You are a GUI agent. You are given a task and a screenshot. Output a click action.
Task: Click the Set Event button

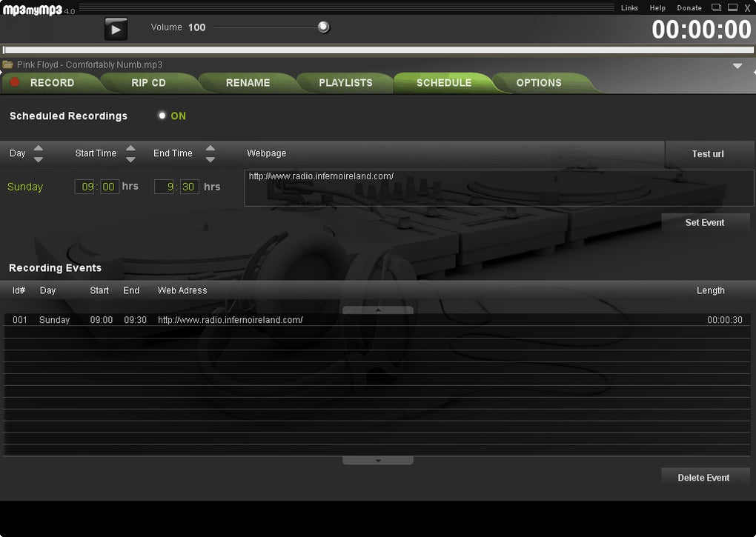point(705,222)
